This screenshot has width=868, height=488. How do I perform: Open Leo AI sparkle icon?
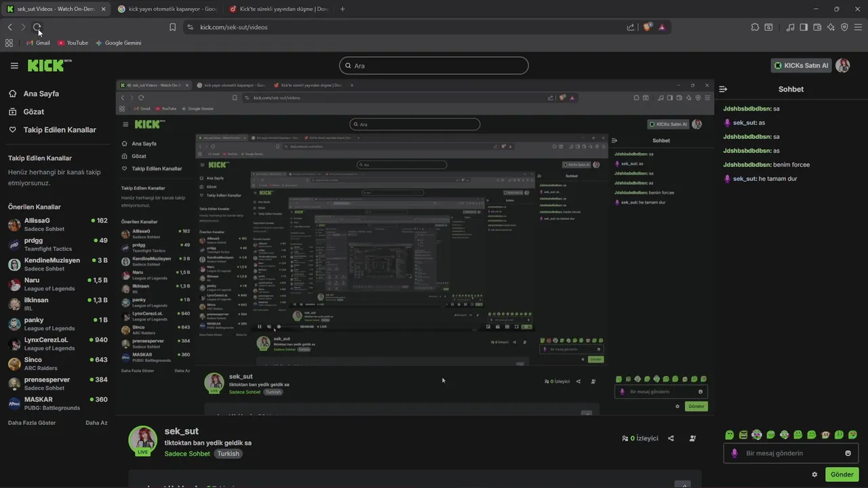[x=831, y=27]
